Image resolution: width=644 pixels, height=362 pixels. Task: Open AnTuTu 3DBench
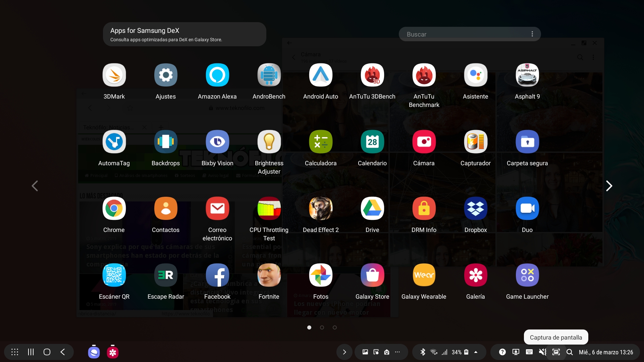coord(372,75)
